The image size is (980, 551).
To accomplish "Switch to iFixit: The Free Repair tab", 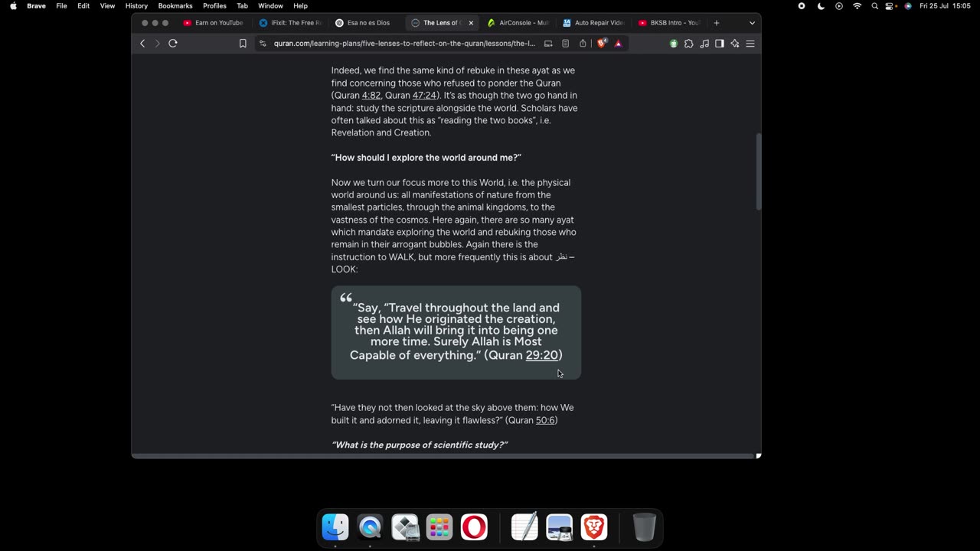I will point(290,23).
